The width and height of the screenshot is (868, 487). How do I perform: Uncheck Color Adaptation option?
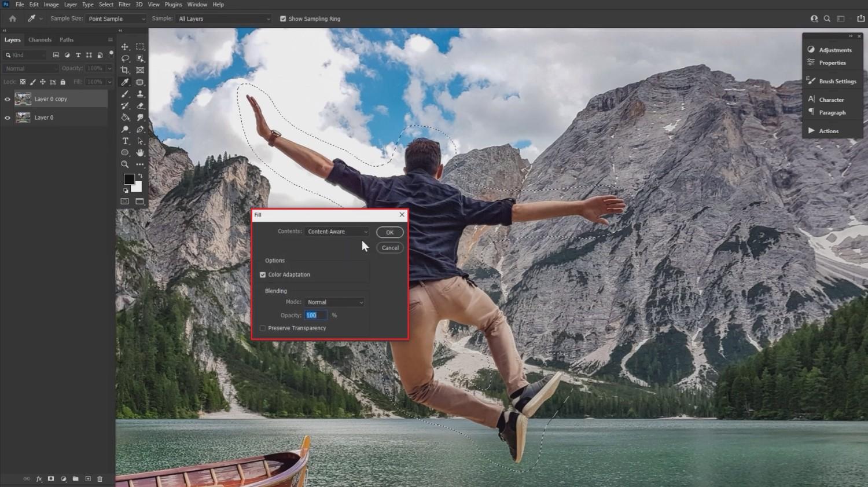(263, 274)
